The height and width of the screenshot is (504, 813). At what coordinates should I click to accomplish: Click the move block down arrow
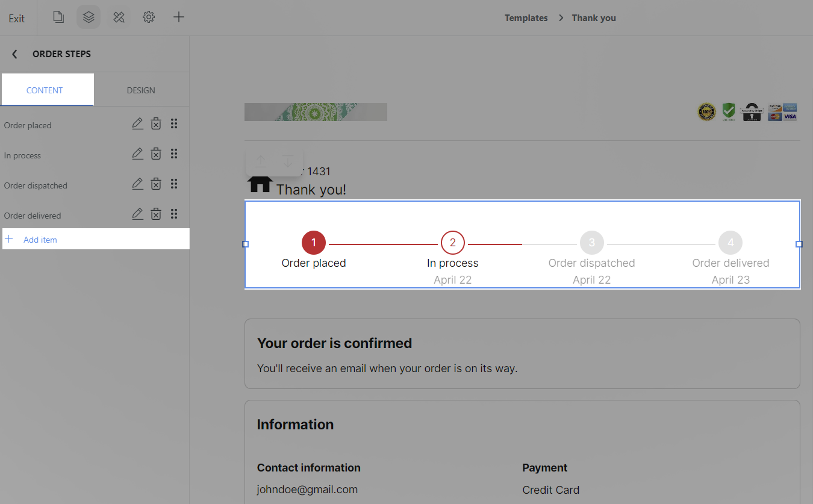288,161
